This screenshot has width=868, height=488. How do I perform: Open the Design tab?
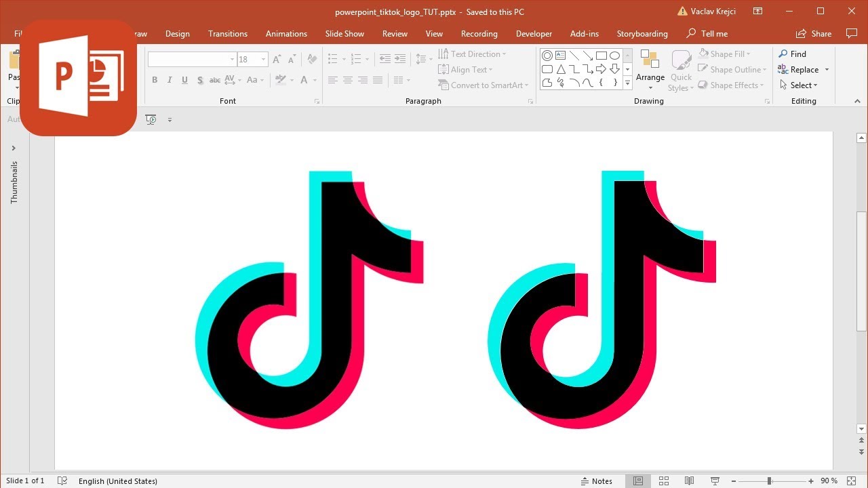click(x=178, y=33)
